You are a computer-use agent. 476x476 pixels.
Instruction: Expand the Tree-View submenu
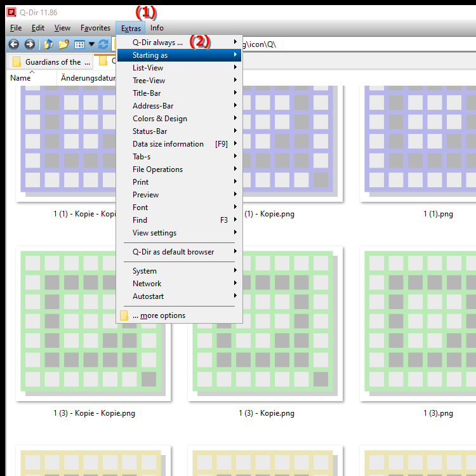179,81
